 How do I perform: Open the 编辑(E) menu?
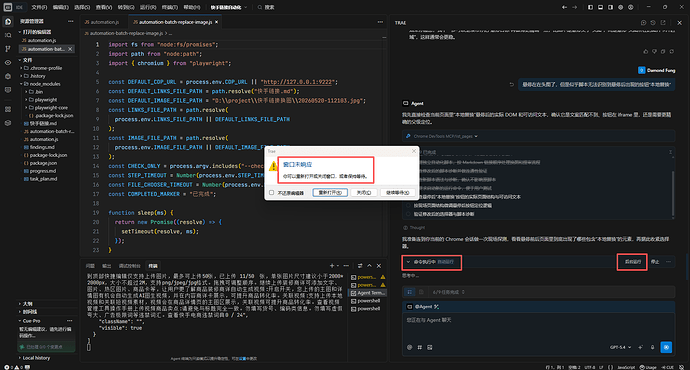coord(61,7)
